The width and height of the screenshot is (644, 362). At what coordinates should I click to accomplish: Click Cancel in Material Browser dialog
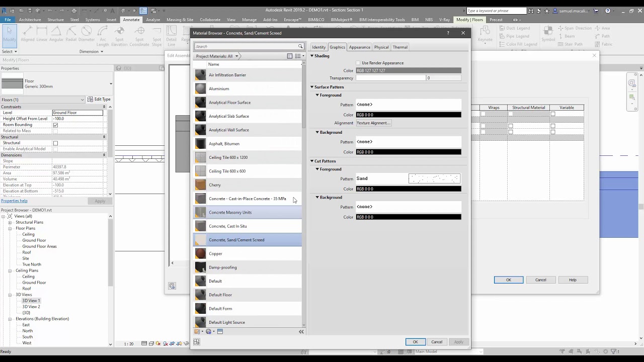[437, 342]
